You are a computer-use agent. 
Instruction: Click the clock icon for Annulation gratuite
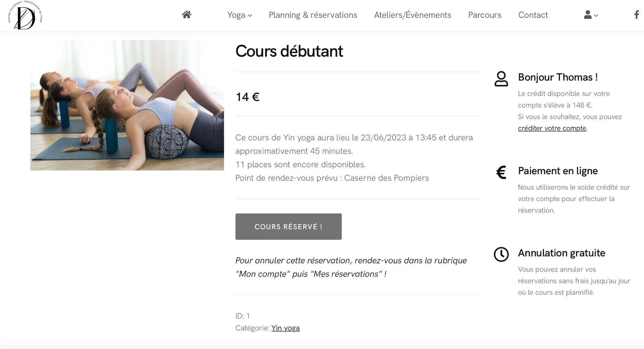point(501,254)
